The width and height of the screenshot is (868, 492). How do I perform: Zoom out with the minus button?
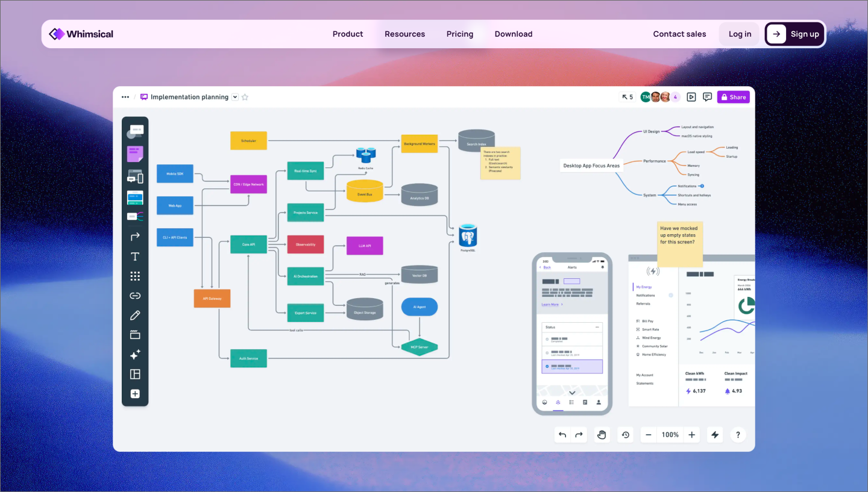tap(649, 435)
